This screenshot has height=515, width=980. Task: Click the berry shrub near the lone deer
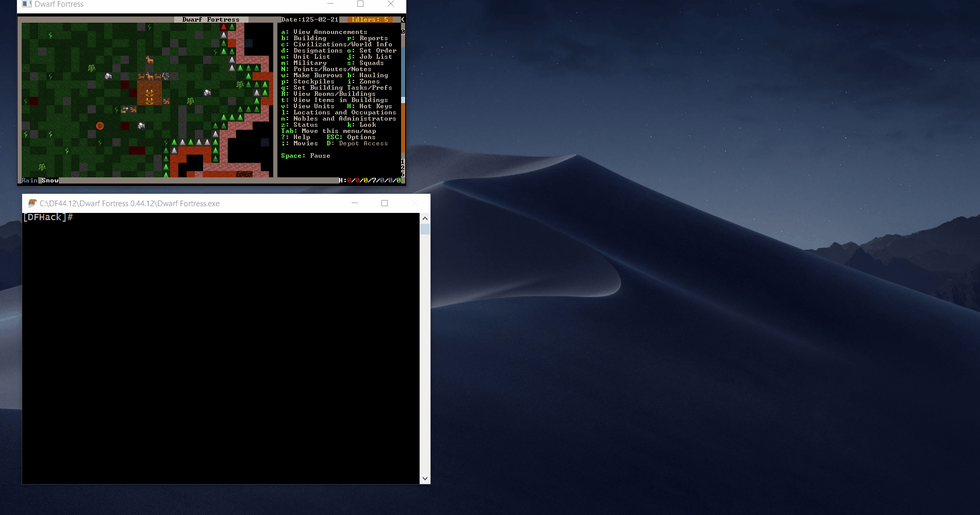pos(92,68)
